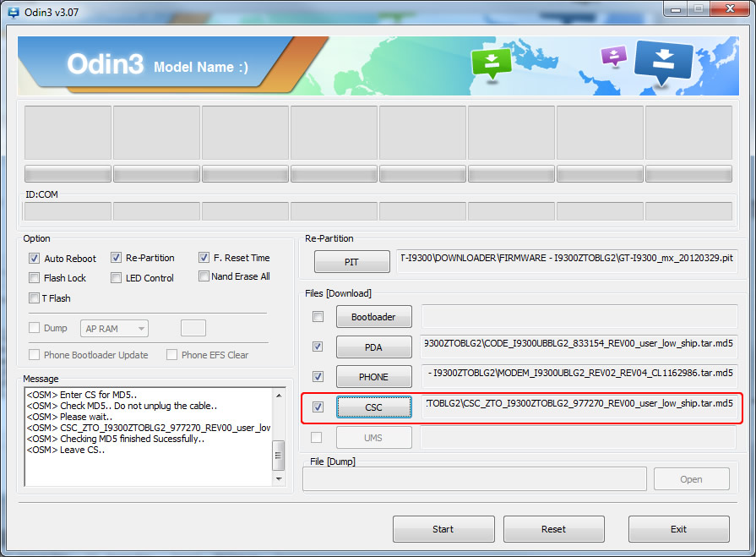Screen dimensions: 756x557
Task: Tick the Phone Bootloader Update checkbox
Action: [x=35, y=355]
